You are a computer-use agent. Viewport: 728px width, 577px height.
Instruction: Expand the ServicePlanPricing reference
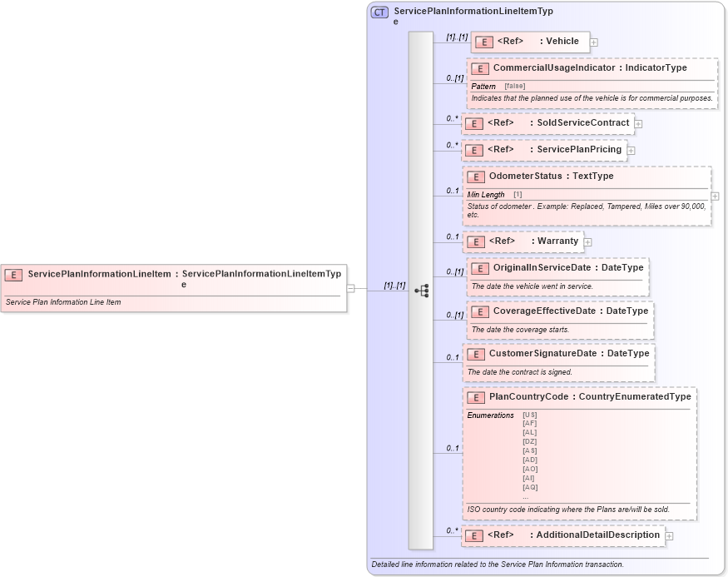631,150
